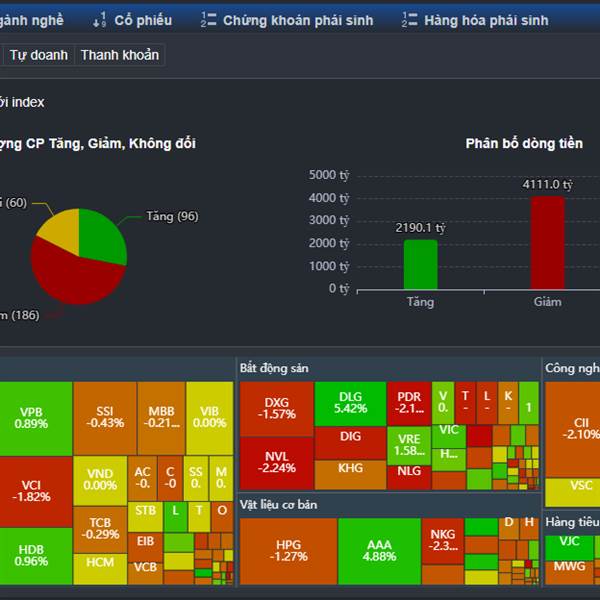Select the HDB 0.96% treemap tile
Viewport: 600px width, 600px height.
pyautogui.click(x=36, y=556)
